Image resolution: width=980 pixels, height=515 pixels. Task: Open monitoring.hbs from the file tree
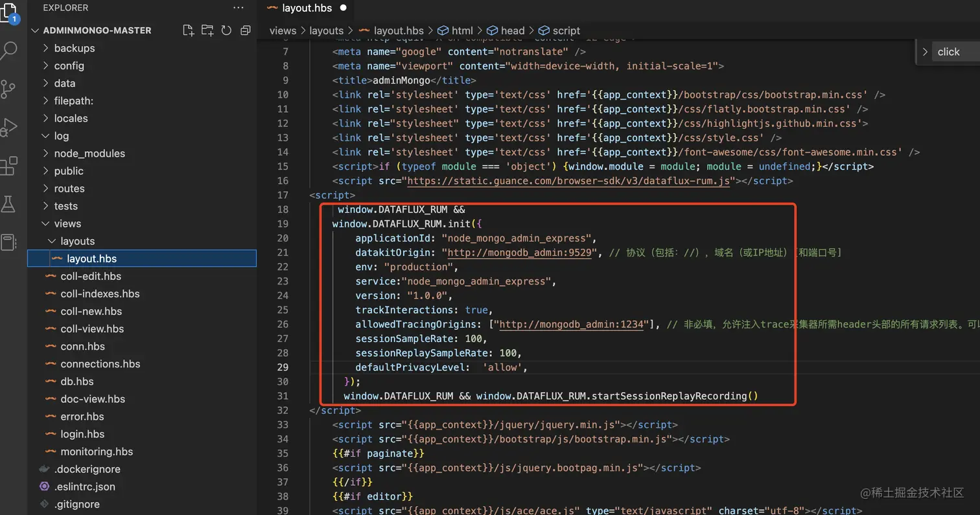(x=142, y=451)
